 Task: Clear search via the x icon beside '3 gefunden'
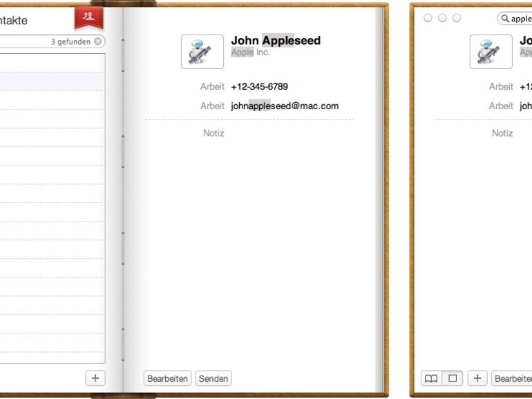coord(97,41)
